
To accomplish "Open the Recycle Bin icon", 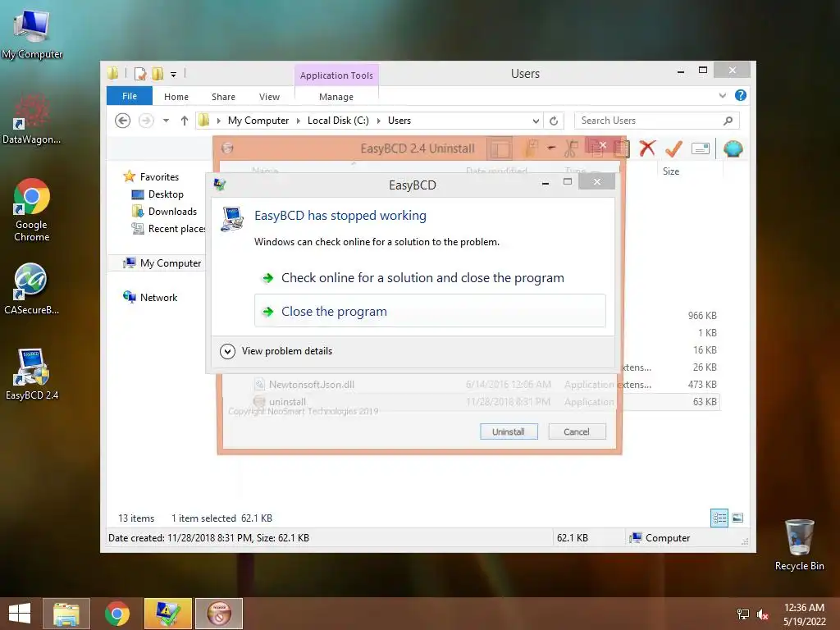I will tap(799, 545).
